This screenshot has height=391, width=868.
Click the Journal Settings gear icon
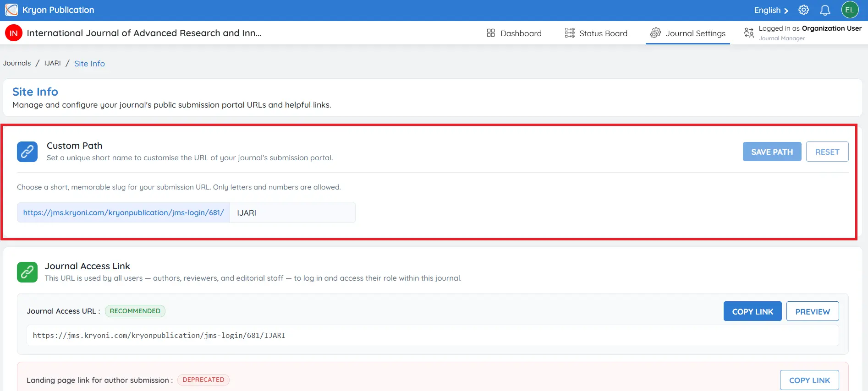[x=656, y=33]
